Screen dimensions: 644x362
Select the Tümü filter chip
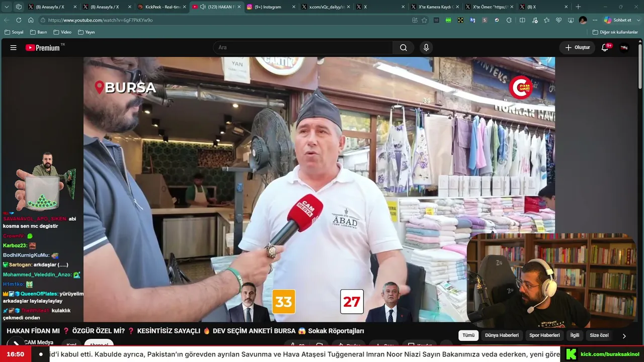coord(468,335)
